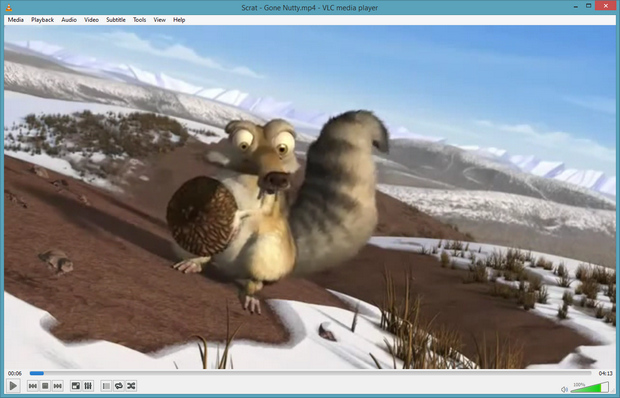Click the seek bar progress track
Image resolution: width=620 pixels, height=398 pixels.
click(310, 373)
